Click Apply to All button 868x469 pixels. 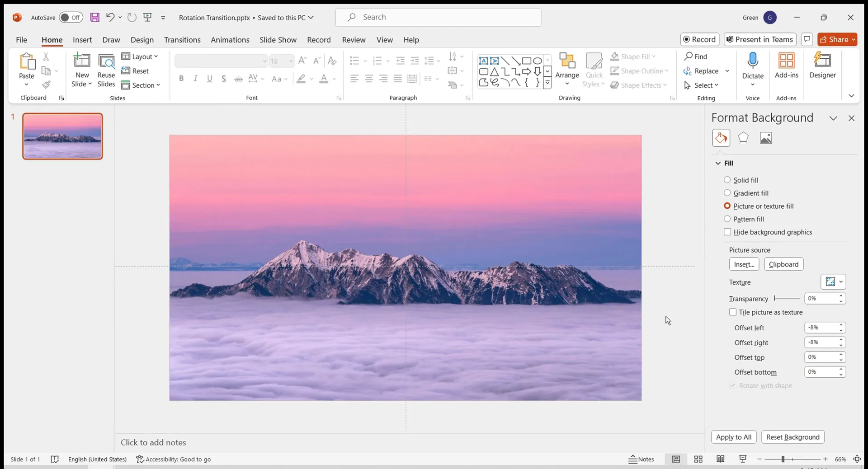tap(734, 437)
